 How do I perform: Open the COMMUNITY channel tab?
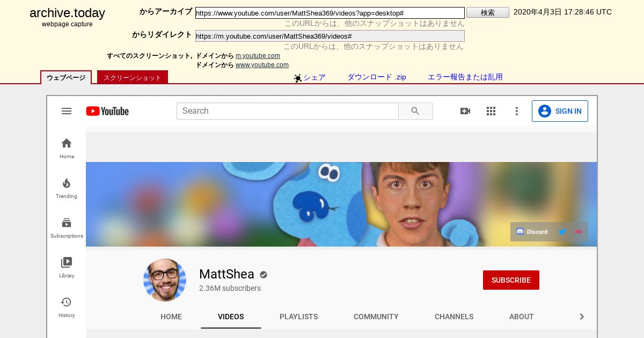[376, 317]
